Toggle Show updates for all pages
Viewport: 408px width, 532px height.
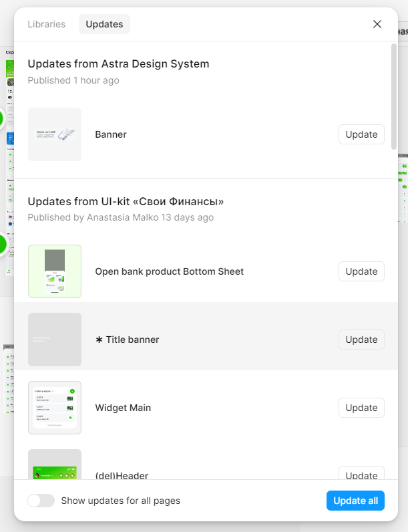pyautogui.click(x=41, y=501)
